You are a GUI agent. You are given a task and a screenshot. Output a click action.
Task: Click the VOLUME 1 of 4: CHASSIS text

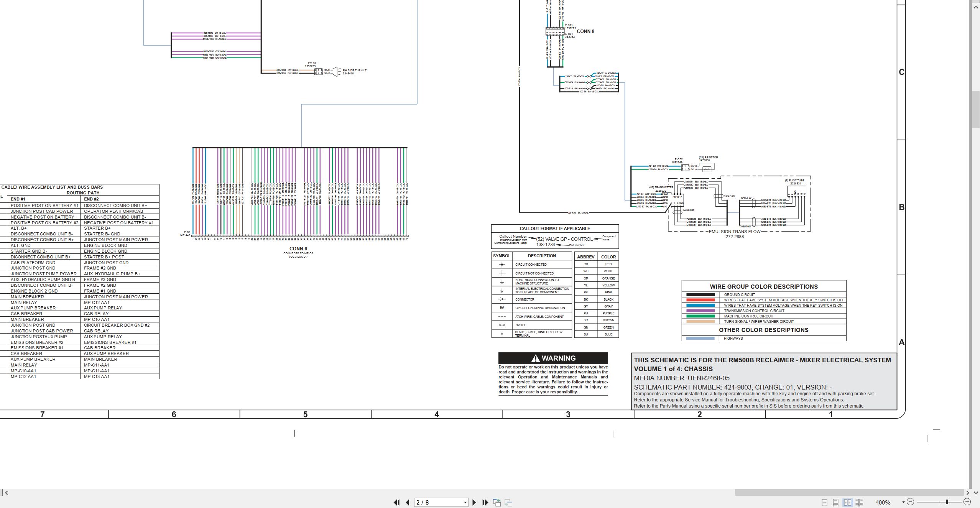[673, 369]
